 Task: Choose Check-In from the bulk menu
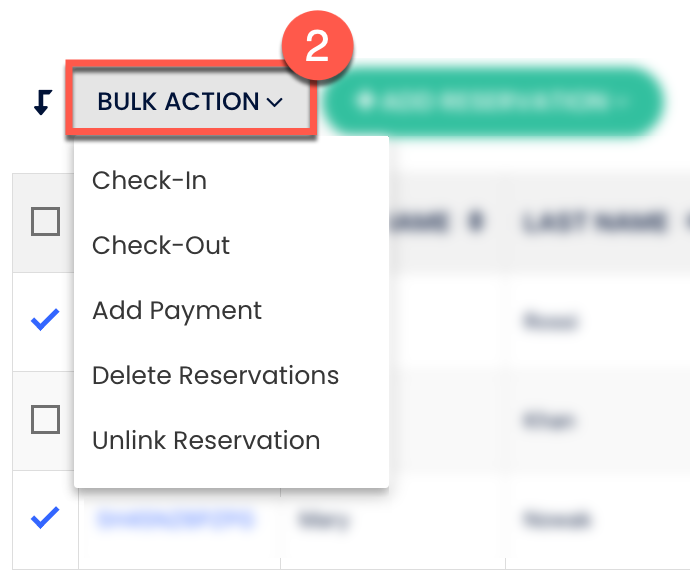click(x=149, y=181)
